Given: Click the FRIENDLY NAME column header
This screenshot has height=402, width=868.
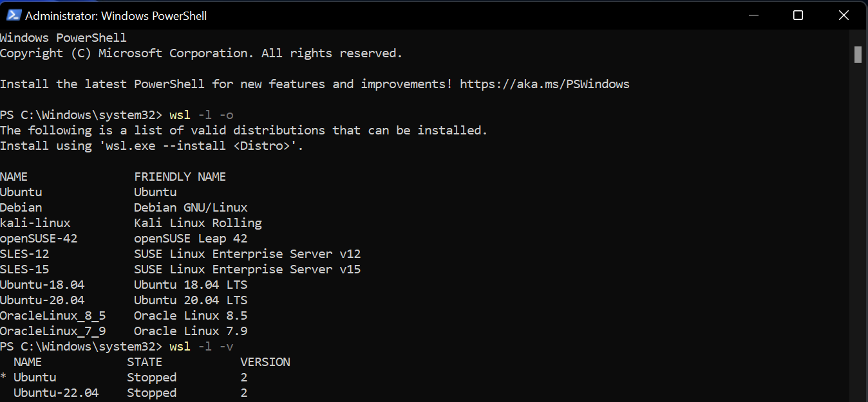Looking at the screenshot, I should pos(180,177).
